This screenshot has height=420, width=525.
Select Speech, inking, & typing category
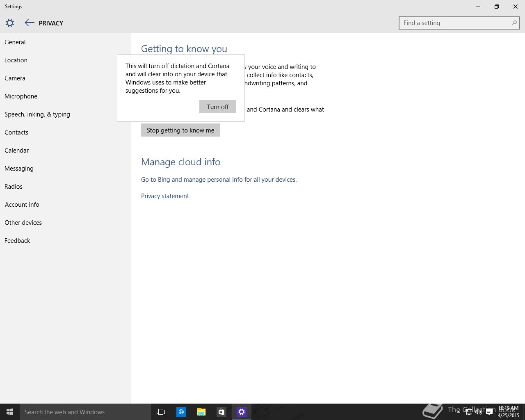point(66,114)
